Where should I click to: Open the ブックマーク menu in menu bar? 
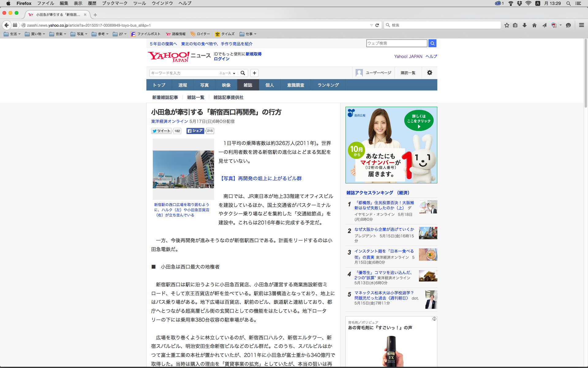click(115, 3)
